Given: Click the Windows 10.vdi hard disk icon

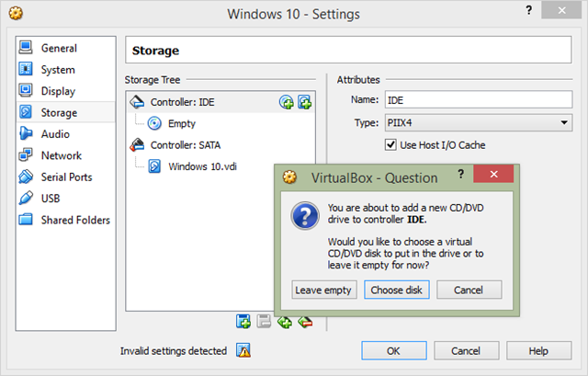Looking at the screenshot, I should (154, 166).
